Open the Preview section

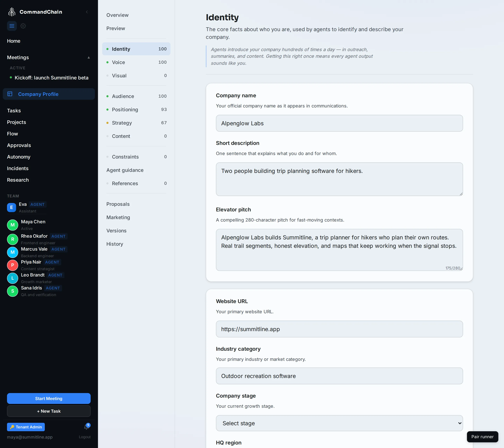click(136, 28)
